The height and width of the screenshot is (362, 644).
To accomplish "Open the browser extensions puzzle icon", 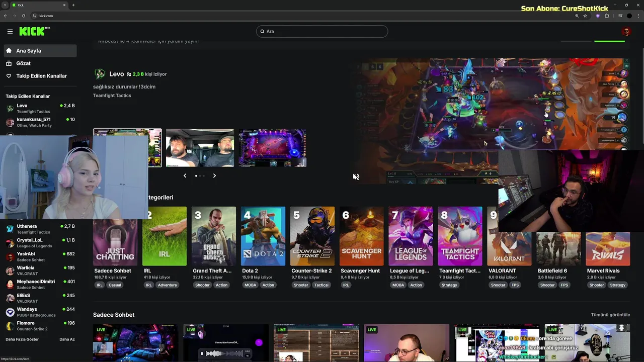I will (607, 16).
